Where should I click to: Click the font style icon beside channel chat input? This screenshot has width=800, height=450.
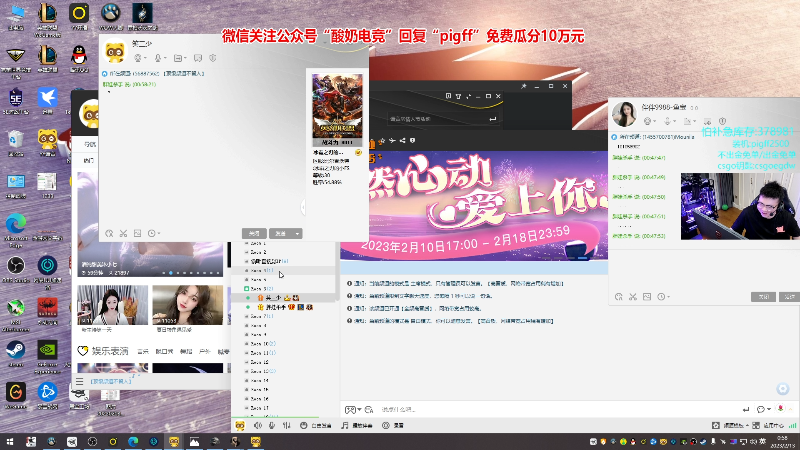coord(369,409)
